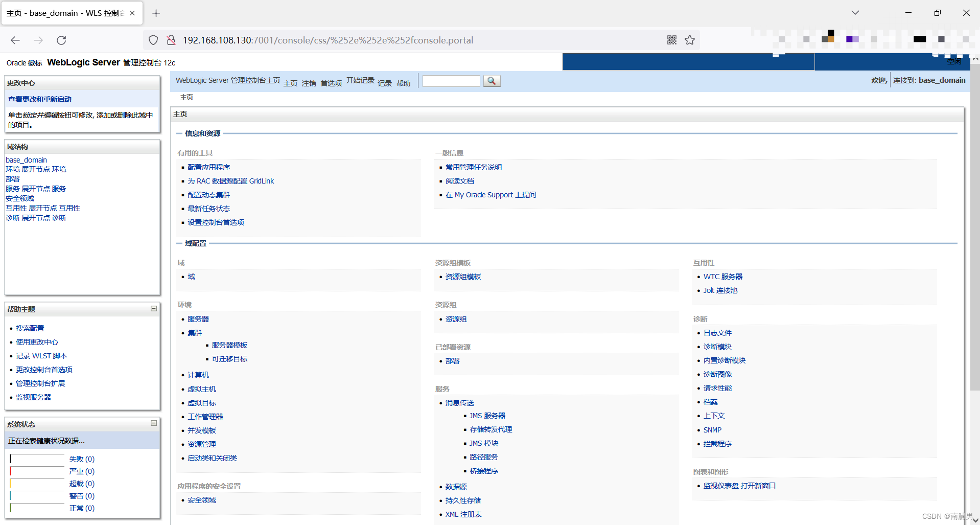Click the console search magnifier icon

pos(491,81)
